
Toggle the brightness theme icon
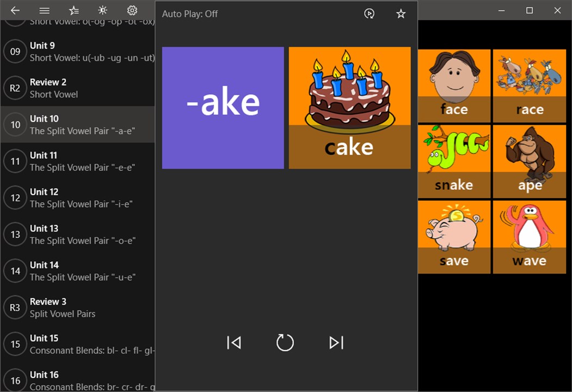[103, 10]
